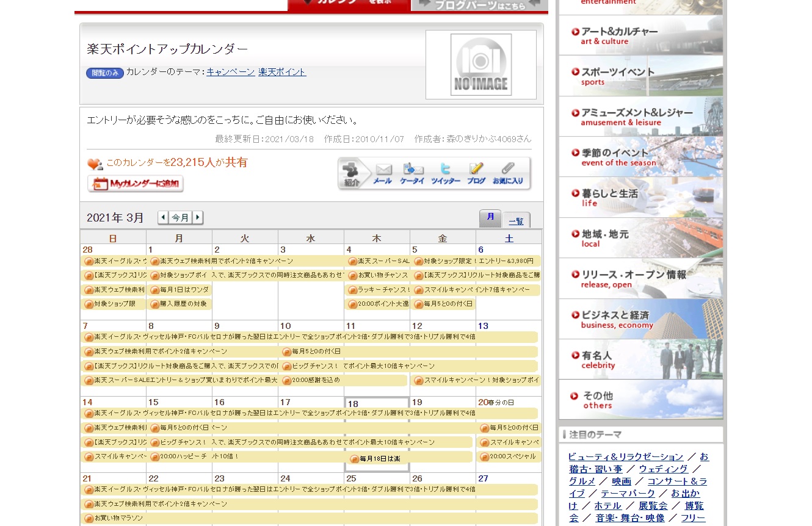Click 展覧会 theme link

pos(653,505)
